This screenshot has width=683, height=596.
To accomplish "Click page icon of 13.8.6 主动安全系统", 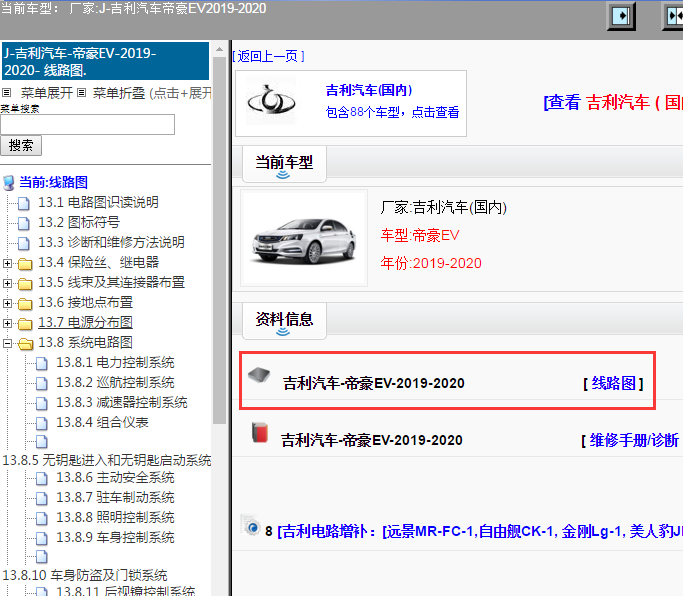I will [42, 478].
